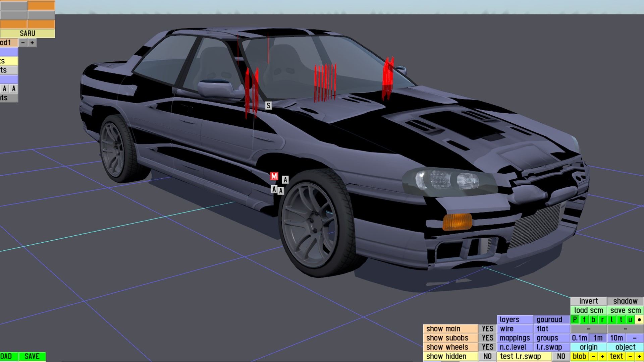The width and height of the screenshot is (644, 362).
Task: Click the green u layer button
Action: pyautogui.click(x=630, y=320)
